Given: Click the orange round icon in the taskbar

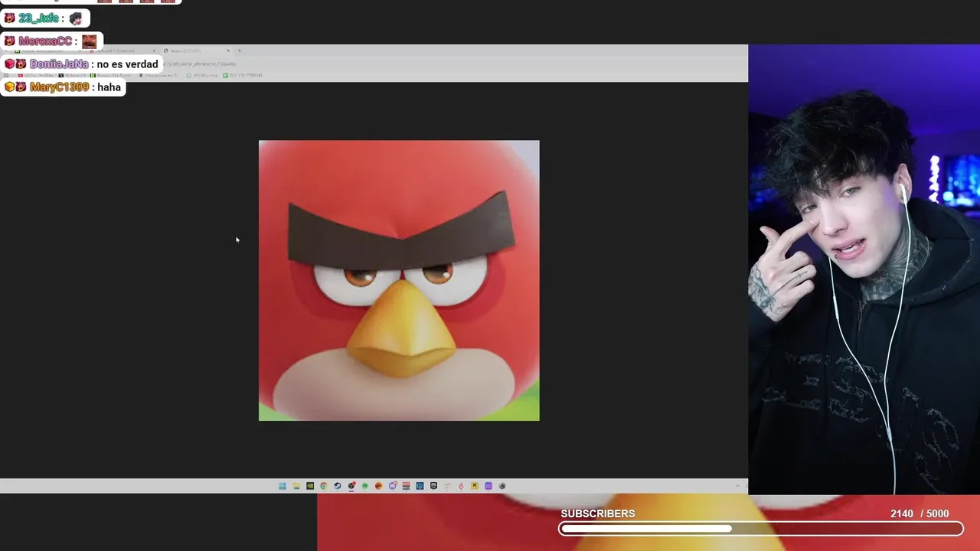Looking at the screenshot, I should coord(379,486).
